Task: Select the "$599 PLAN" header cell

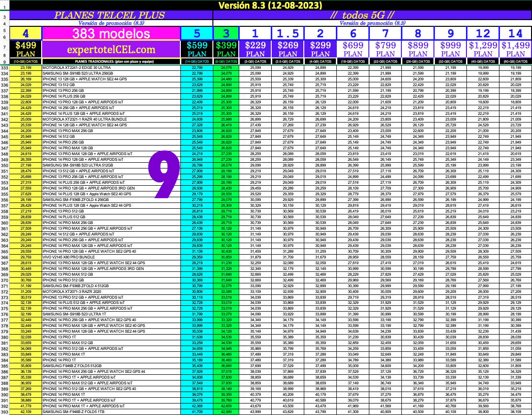Action: tap(197, 50)
